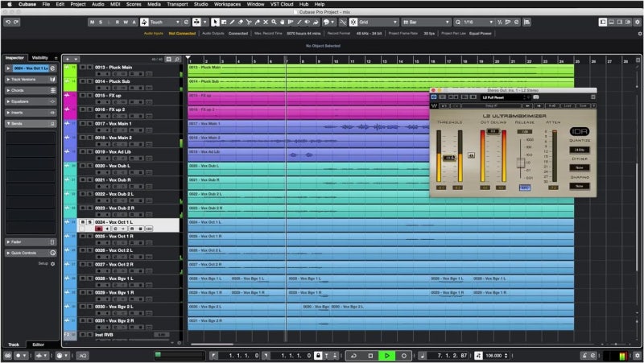The image size is (644, 363).
Task: Click the Record transport button
Action: pos(404,356)
